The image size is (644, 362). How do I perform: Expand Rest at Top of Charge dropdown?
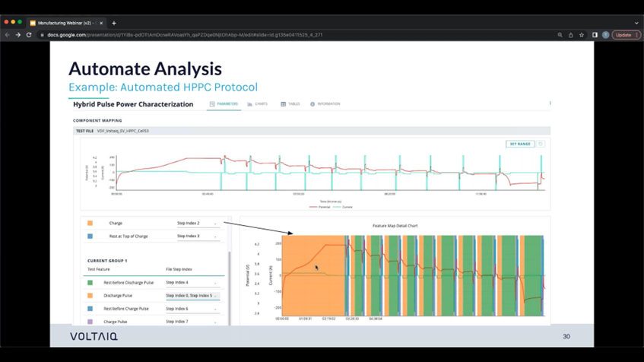198,237
